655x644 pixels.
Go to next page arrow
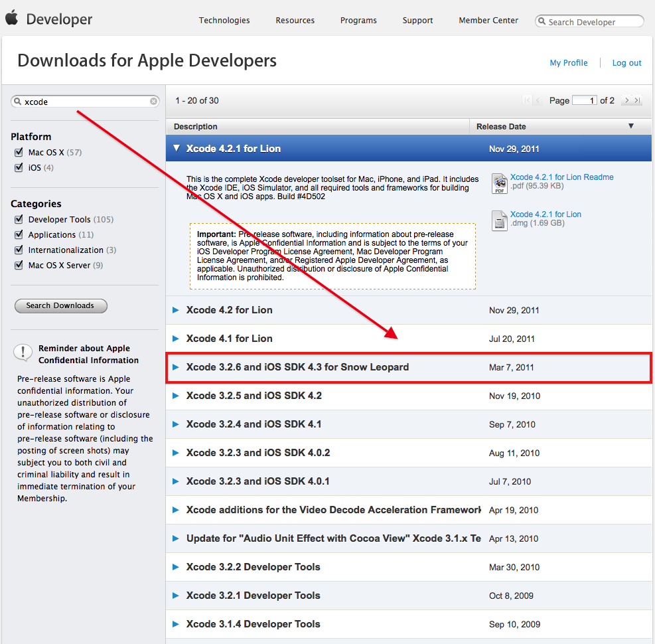(x=626, y=100)
